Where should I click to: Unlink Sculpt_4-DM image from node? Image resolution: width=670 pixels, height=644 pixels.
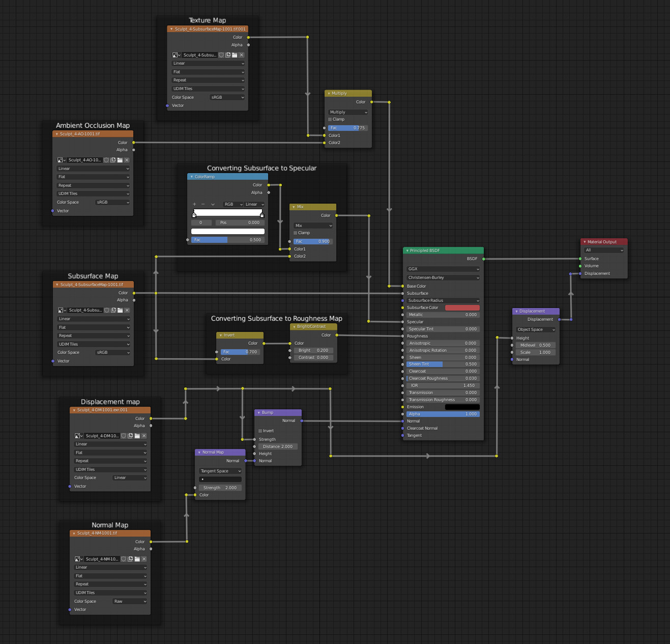tap(144, 436)
